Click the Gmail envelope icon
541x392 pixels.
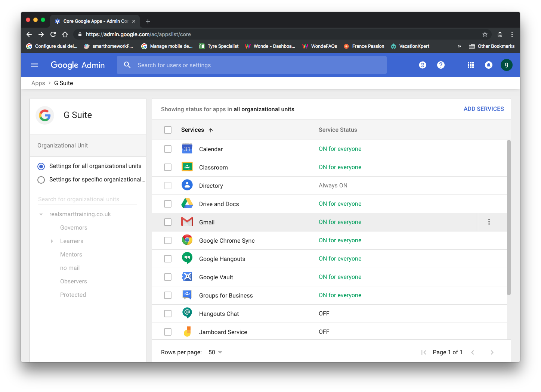(x=187, y=222)
